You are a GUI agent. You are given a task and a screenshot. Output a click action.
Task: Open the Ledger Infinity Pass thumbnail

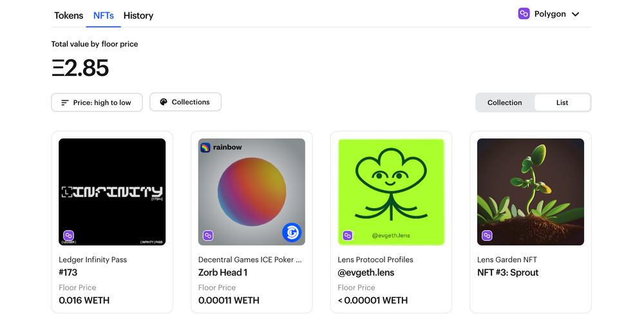pos(112,191)
